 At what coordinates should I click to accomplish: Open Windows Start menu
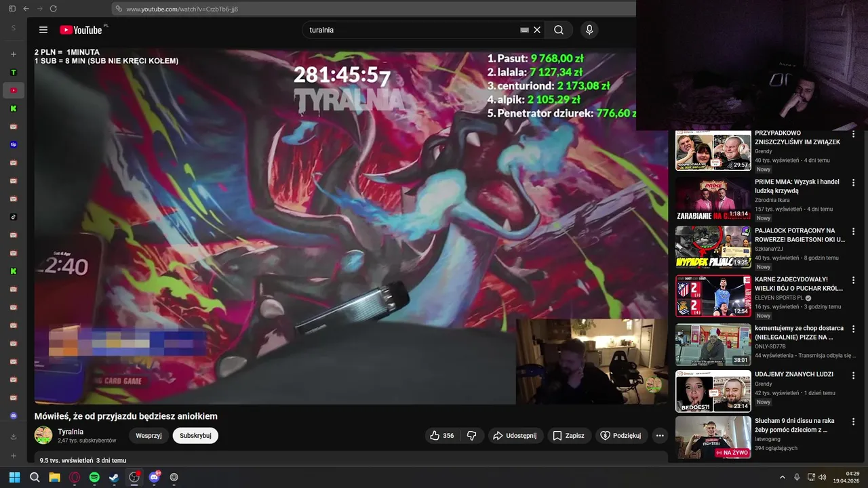point(14,477)
